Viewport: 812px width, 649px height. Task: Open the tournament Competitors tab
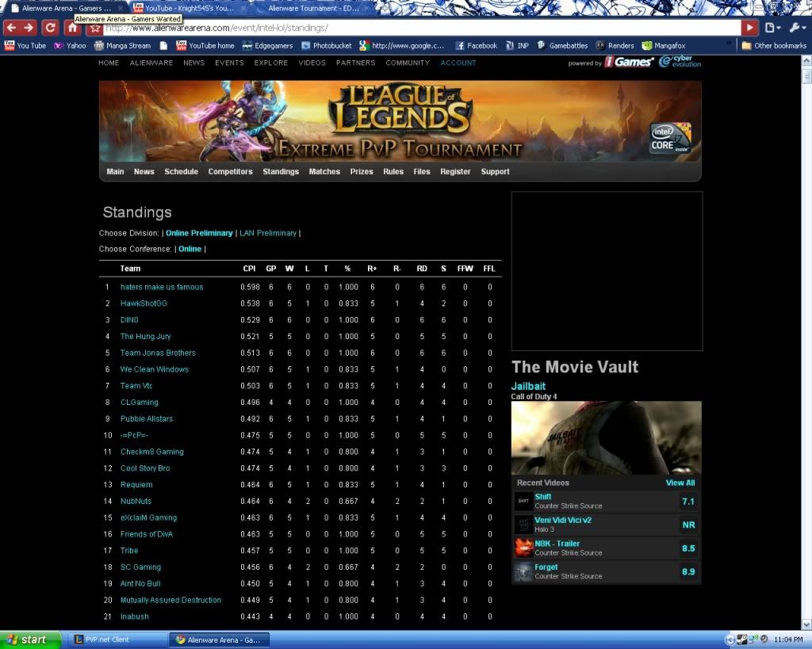click(231, 171)
